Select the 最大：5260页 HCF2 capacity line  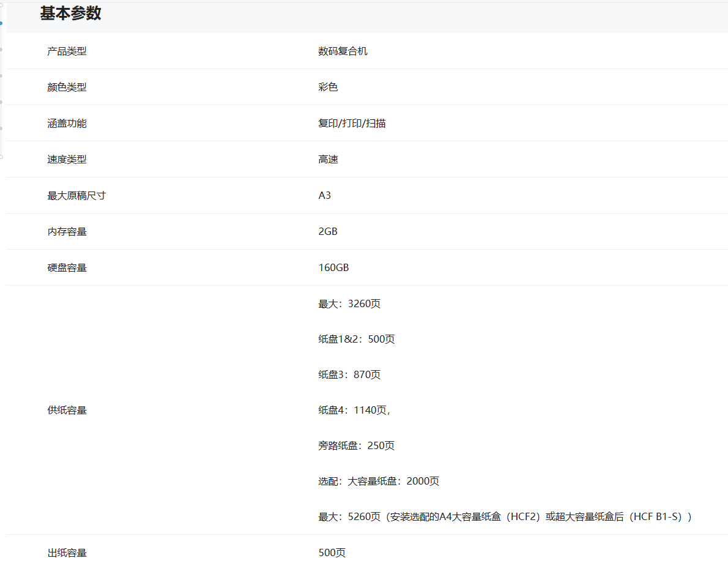[505, 517]
